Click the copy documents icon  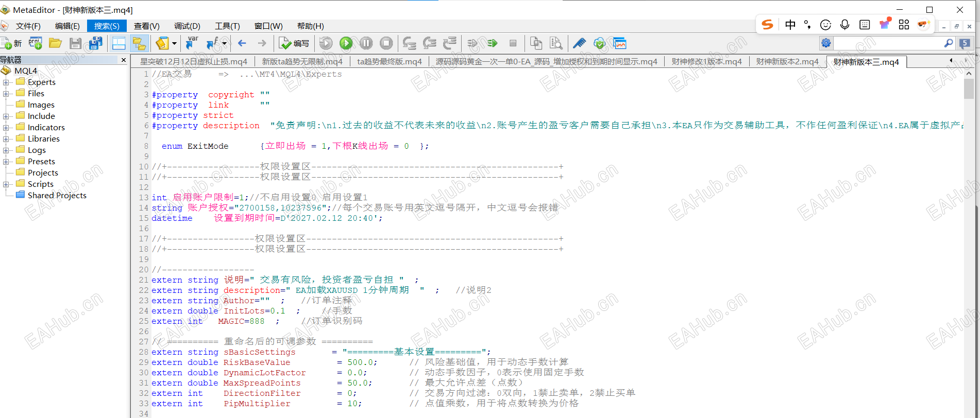pyautogui.click(x=536, y=44)
